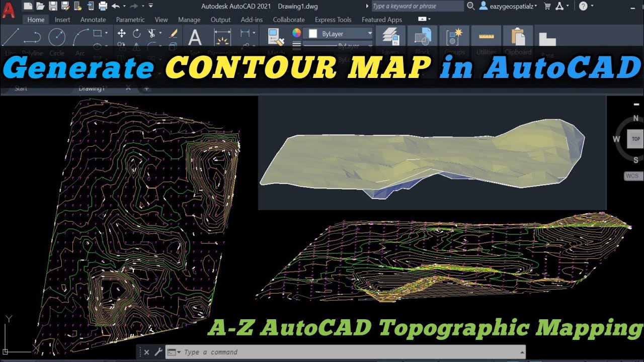
Task: Click Open from Web & Mobile icon
Action: (78, 6)
